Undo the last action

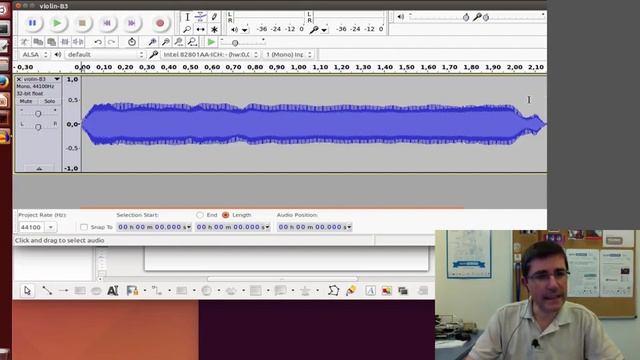(x=98, y=42)
